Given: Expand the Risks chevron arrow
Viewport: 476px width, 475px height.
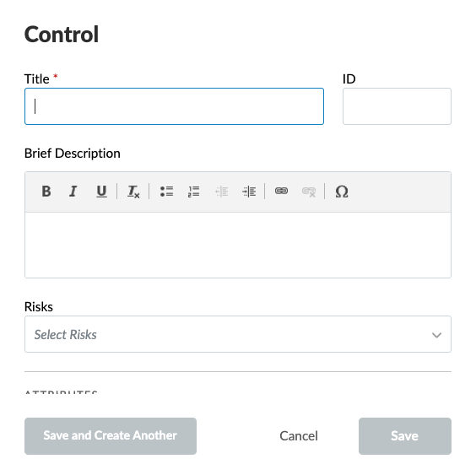Looking at the screenshot, I should click(436, 335).
